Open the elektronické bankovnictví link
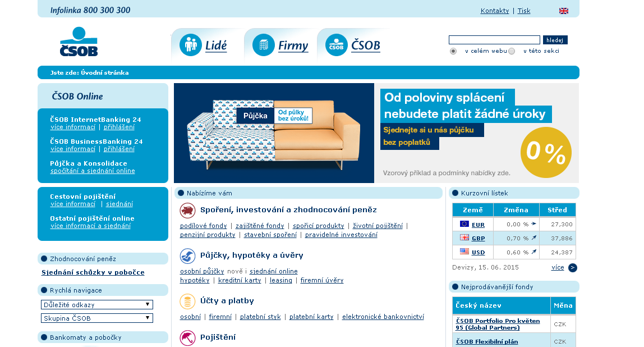This screenshot has height=347, width=644. (x=383, y=317)
